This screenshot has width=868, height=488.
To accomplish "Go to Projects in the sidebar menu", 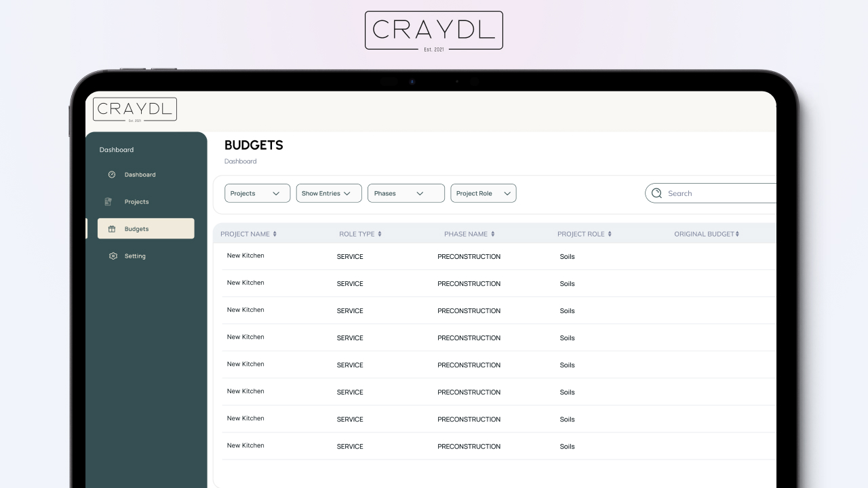I will 136,202.
